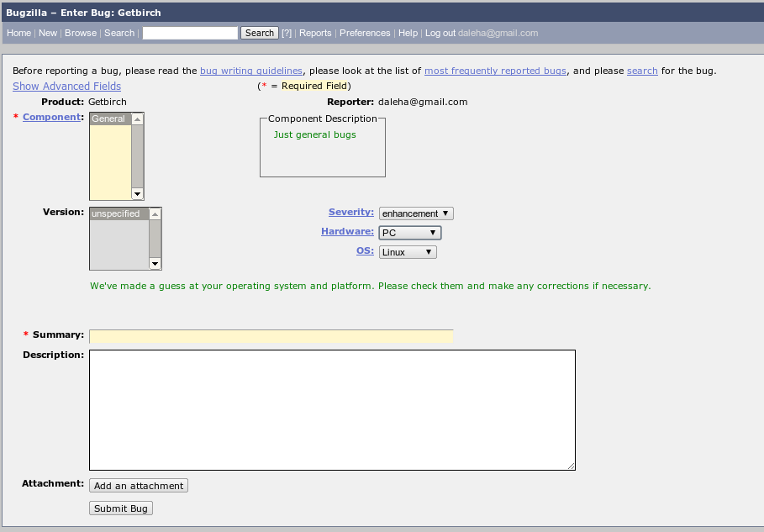Expand the Severity dropdown
The height and width of the screenshot is (532, 764).
pos(416,213)
